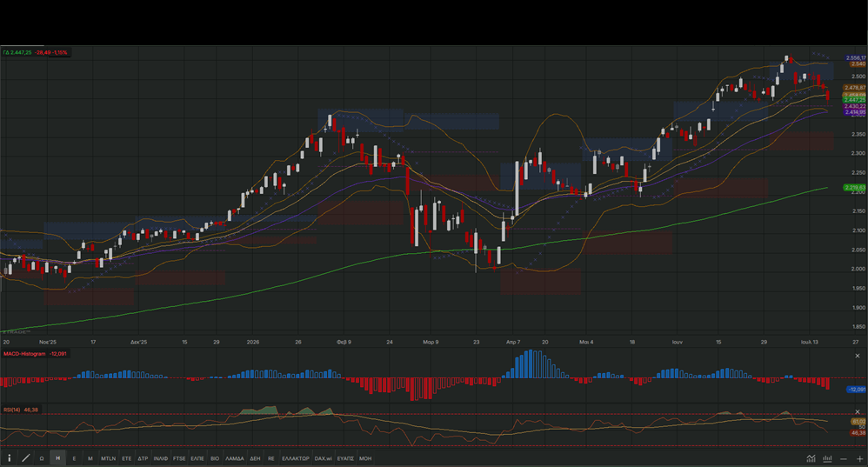Close the RSI(14) panel
Viewport: 868px width, 467px height.
tap(858, 411)
